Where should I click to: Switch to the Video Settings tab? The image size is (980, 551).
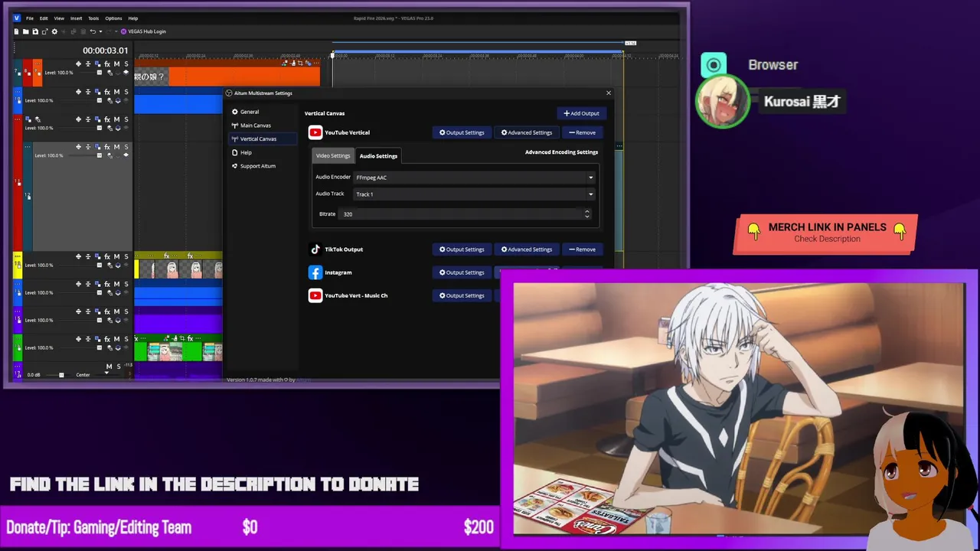tap(333, 155)
